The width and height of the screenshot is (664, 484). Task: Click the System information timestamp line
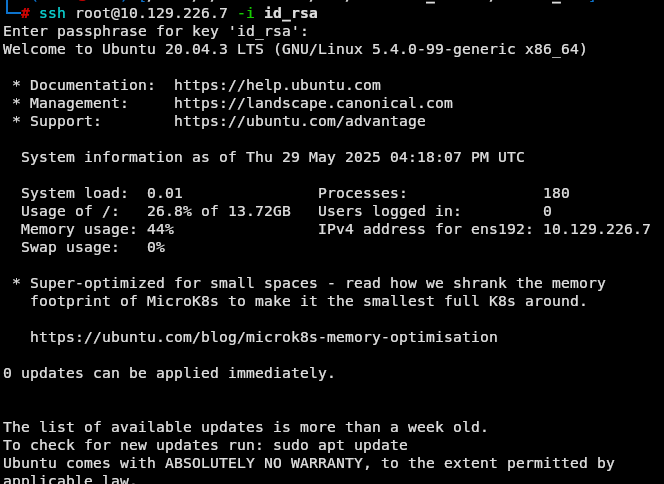coord(273,158)
